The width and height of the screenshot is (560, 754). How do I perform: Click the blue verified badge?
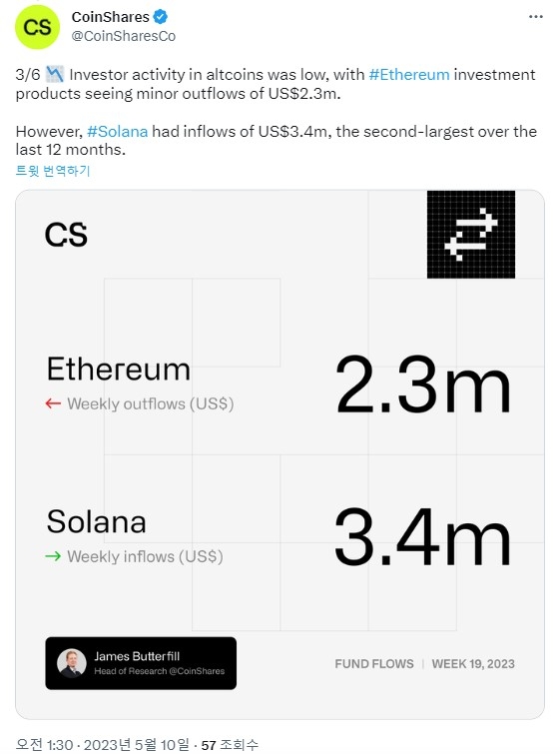[x=160, y=17]
